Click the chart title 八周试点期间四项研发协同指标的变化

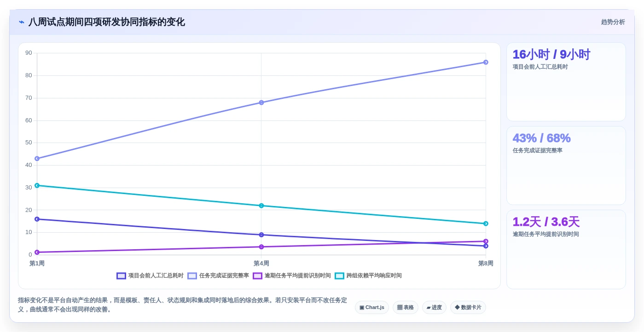[107, 22]
